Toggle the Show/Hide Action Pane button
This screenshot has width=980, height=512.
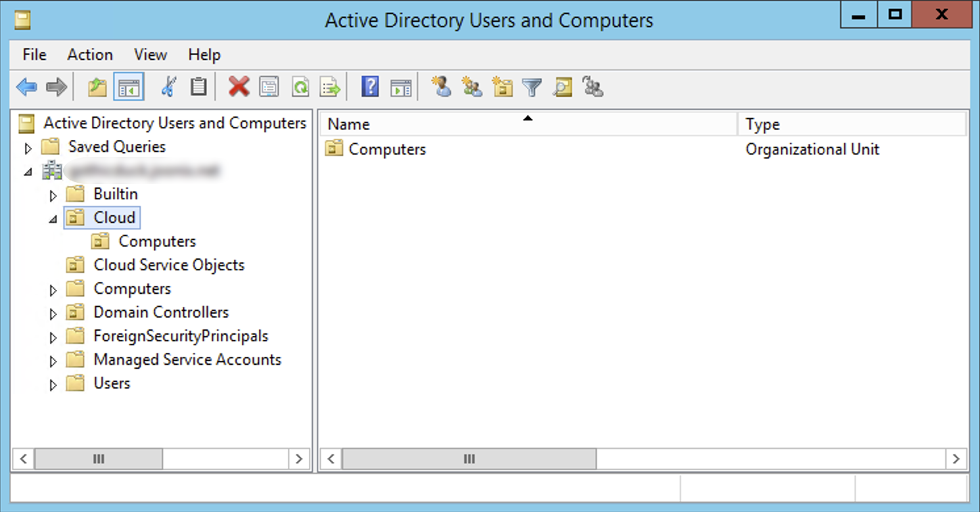click(x=401, y=87)
